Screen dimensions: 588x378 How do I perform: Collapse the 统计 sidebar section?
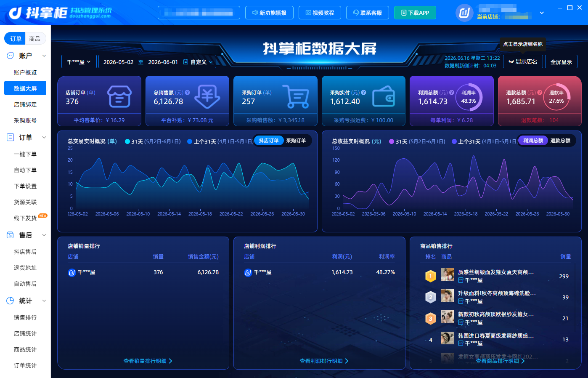(44, 301)
